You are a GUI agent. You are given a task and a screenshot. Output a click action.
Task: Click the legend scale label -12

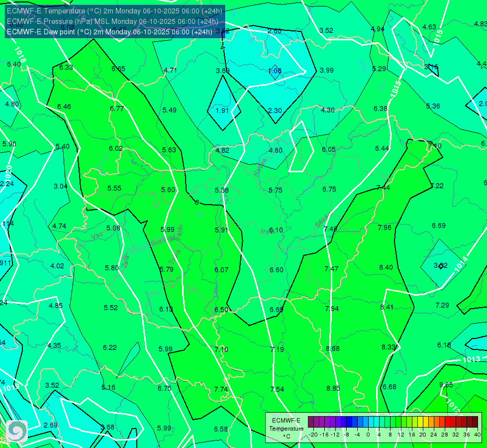click(335, 435)
